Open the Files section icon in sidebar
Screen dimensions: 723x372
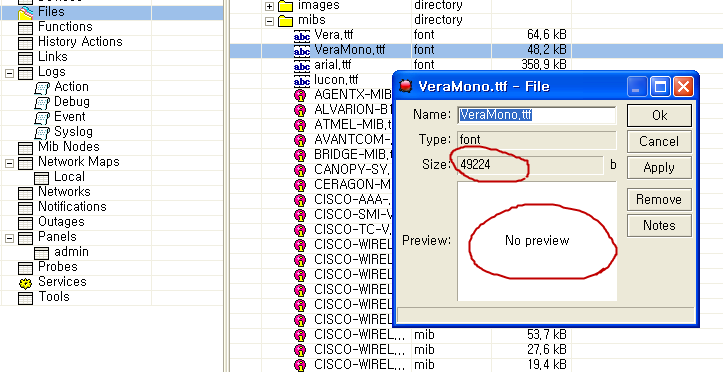tap(25, 13)
